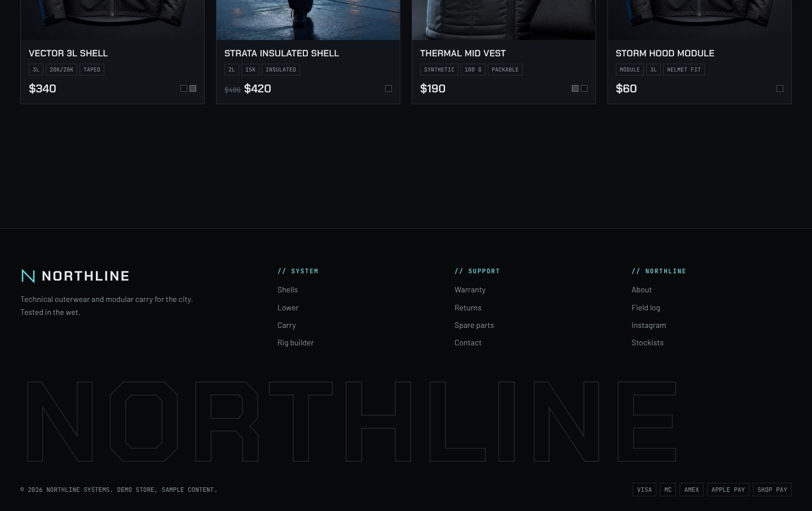Pick the Storm Hood Module color swatch

point(780,88)
